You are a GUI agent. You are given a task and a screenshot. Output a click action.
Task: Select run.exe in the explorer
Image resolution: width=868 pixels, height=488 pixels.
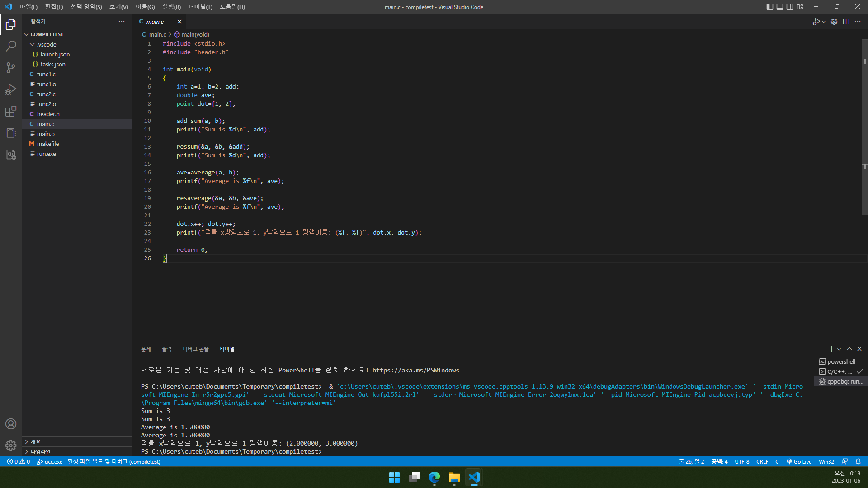coord(77,154)
